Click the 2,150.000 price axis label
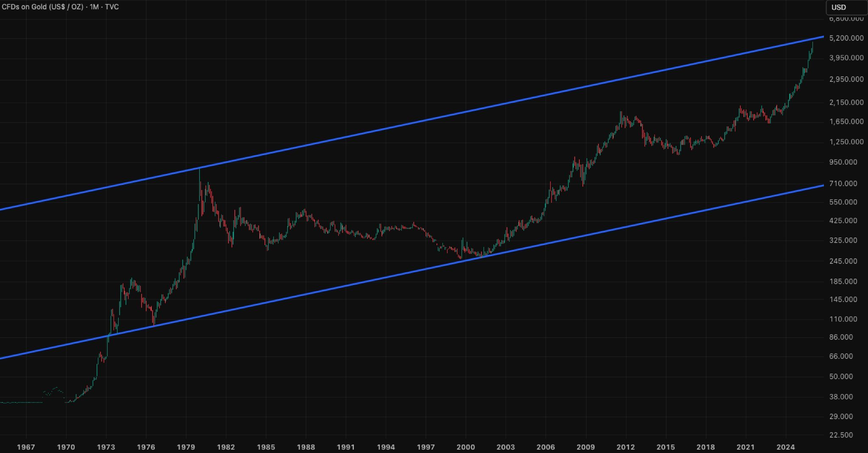This screenshot has width=868, height=453. 846,102
